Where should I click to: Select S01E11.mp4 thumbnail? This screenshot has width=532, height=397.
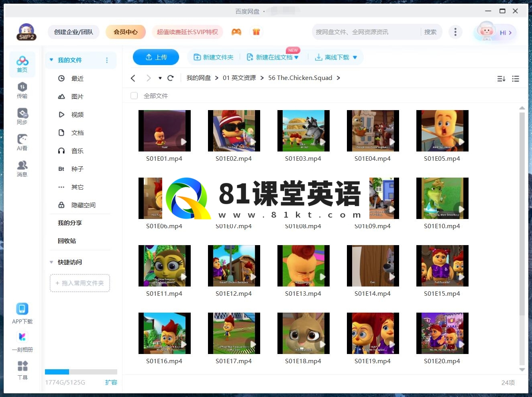(165, 266)
